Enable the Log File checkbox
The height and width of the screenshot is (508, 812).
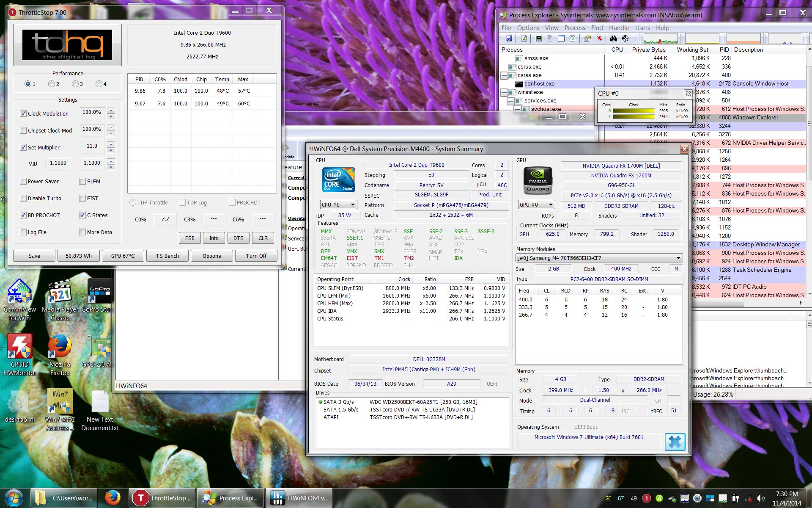pyautogui.click(x=23, y=232)
